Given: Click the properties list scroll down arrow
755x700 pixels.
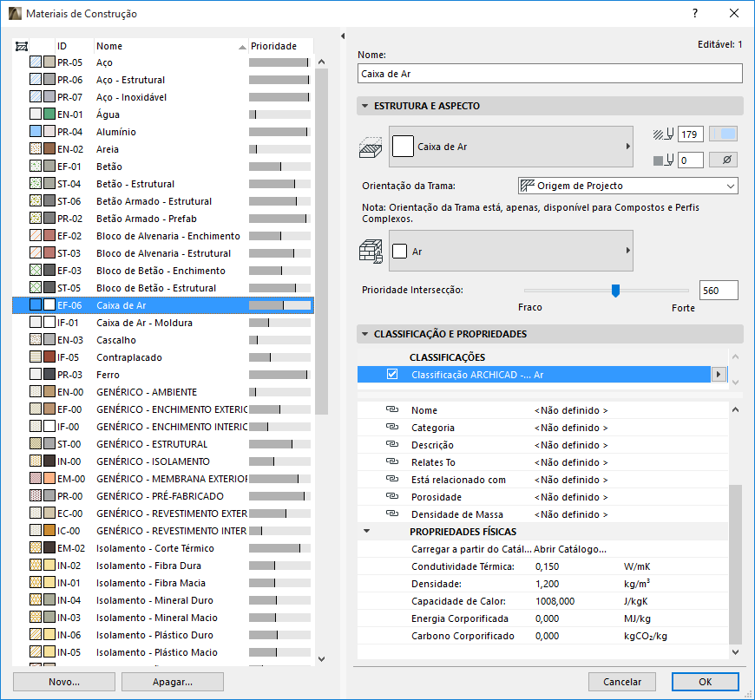Looking at the screenshot, I should click(x=735, y=651).
